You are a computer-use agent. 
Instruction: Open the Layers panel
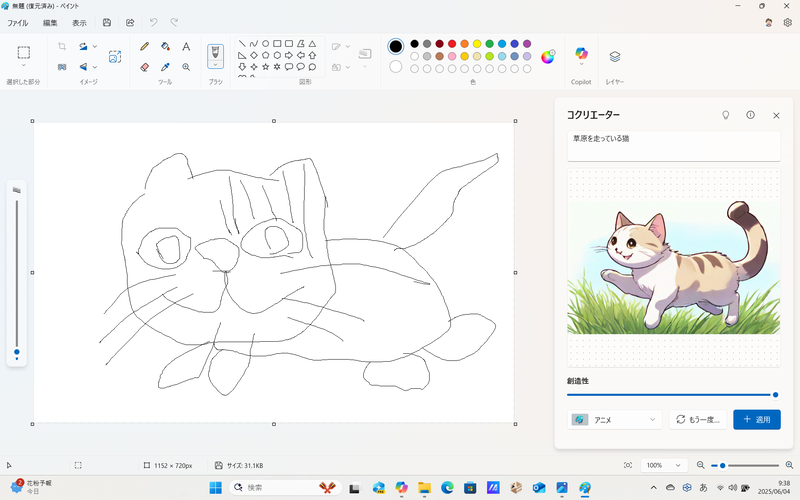point(615,57)
